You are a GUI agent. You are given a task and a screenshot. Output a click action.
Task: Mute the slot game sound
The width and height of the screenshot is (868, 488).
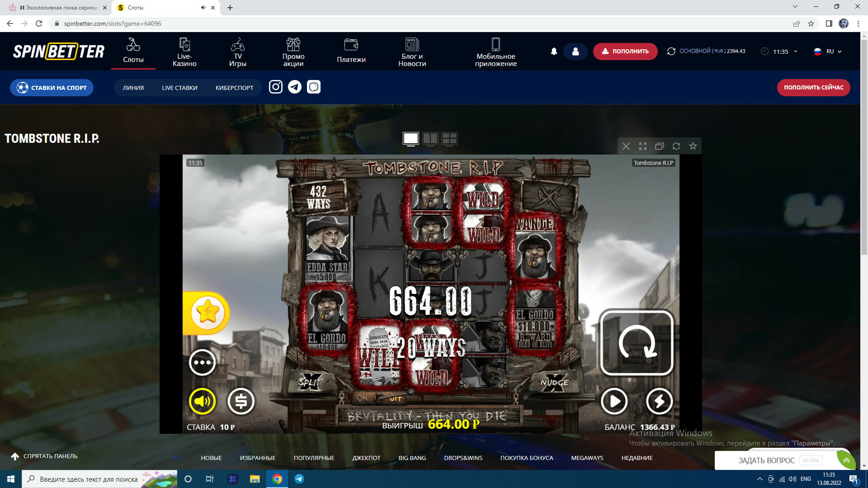coord(202,401)
